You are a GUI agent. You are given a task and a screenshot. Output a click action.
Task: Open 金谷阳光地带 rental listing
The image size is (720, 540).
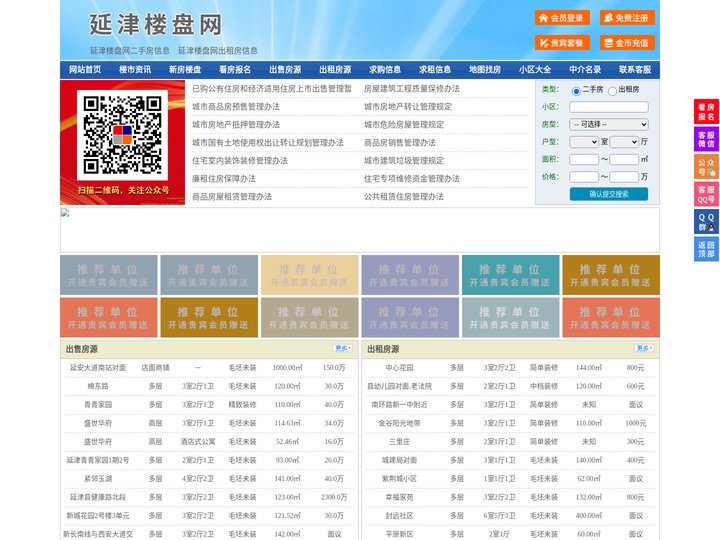click(399, 423)
